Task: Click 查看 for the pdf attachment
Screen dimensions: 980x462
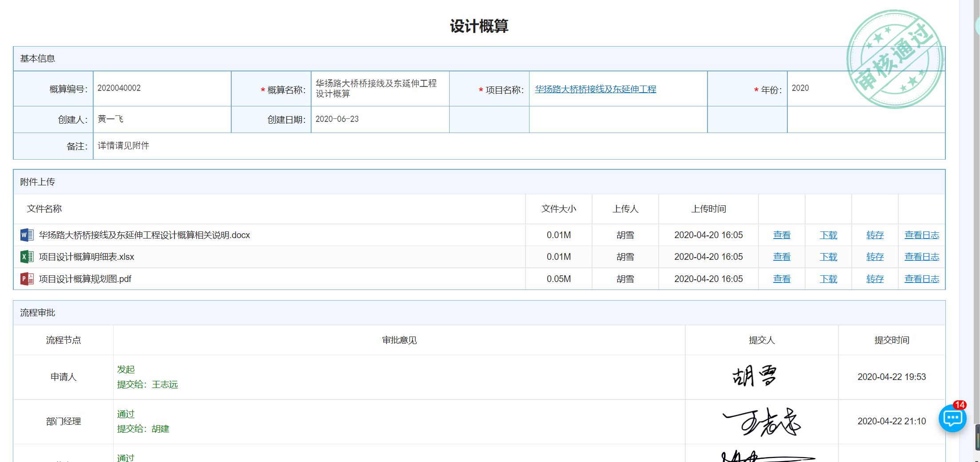Action: 782,279
